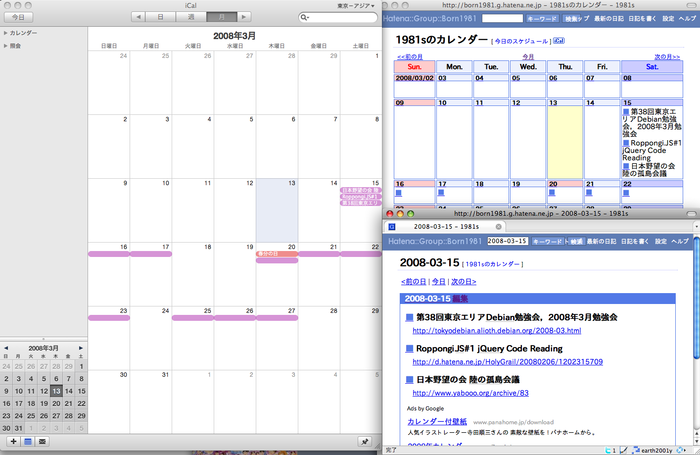Click the blue square entry icon on day 17
700x455 pixels.
[441, 193]
